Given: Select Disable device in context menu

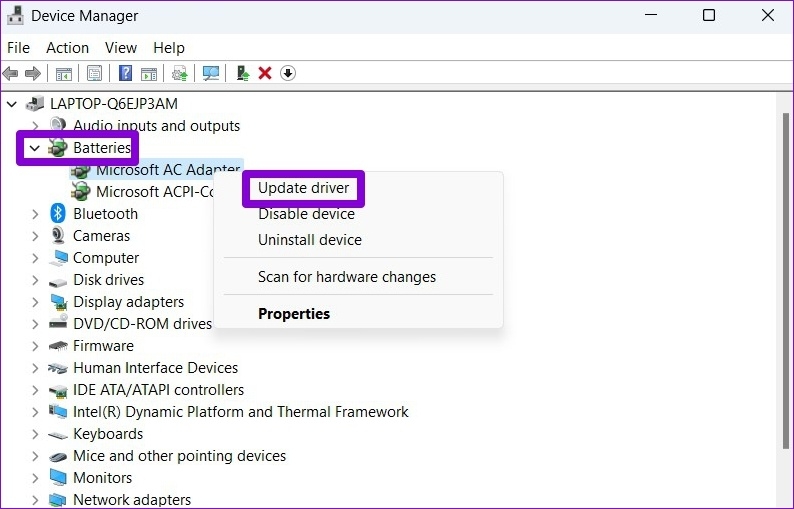Looking at the screenshot, I should coord(306,214).
